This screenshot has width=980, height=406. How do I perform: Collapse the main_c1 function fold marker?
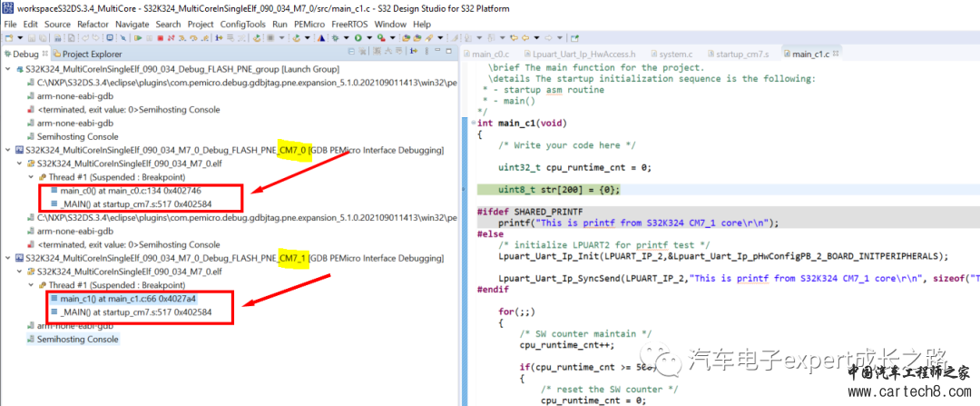coord(472,124)
